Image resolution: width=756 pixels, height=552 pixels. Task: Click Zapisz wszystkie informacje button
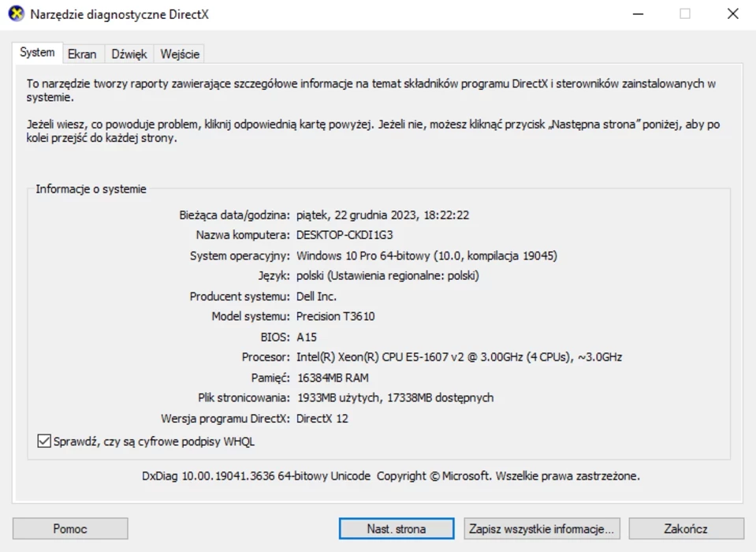(542, 528)
